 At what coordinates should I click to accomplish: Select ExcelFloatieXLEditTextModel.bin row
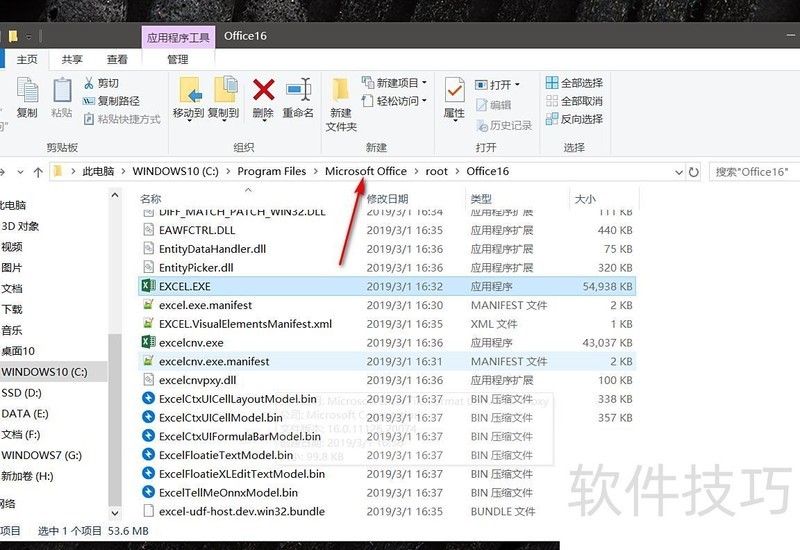(x=387, y=473)
